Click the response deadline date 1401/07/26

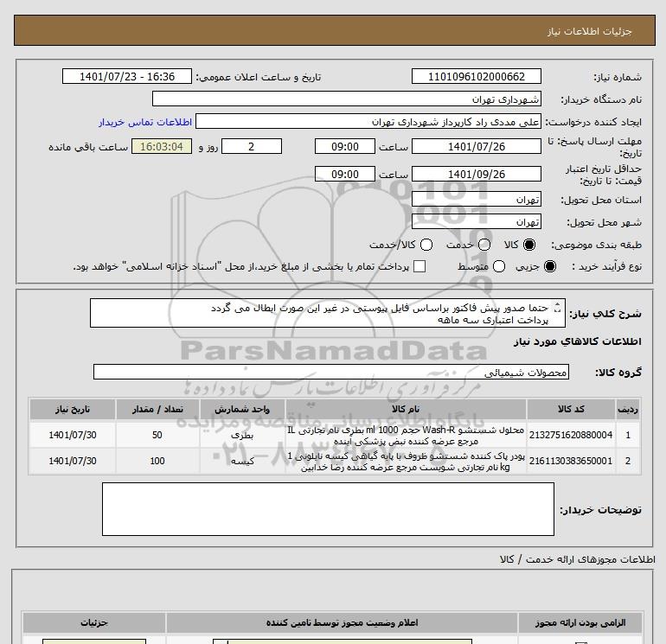coord(476,146)
